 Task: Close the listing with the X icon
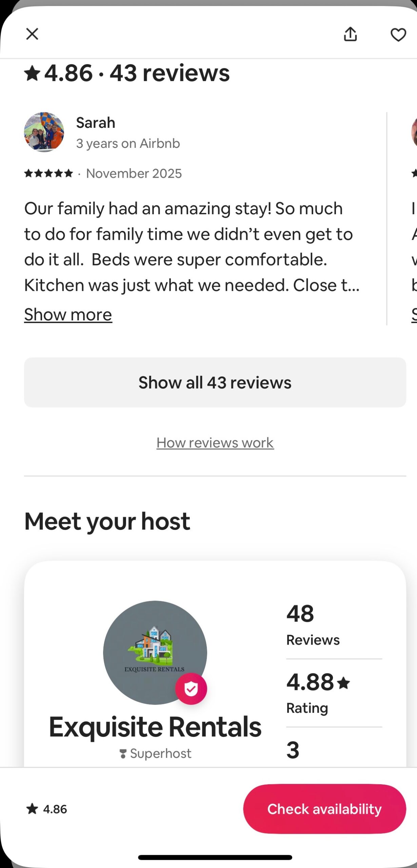point(32,34)
